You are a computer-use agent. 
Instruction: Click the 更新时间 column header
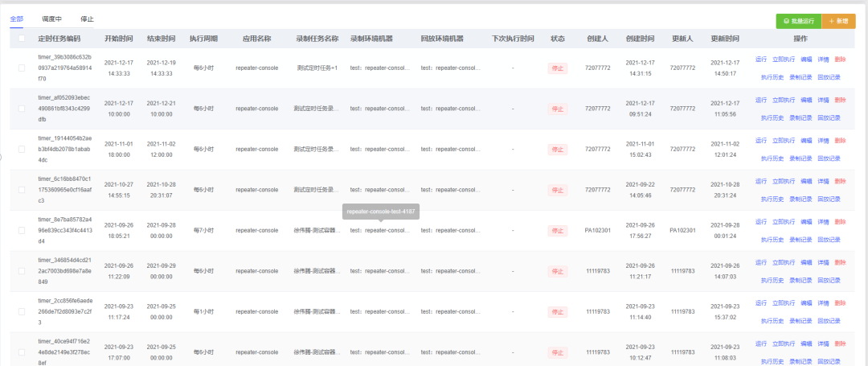pos(725,39)
